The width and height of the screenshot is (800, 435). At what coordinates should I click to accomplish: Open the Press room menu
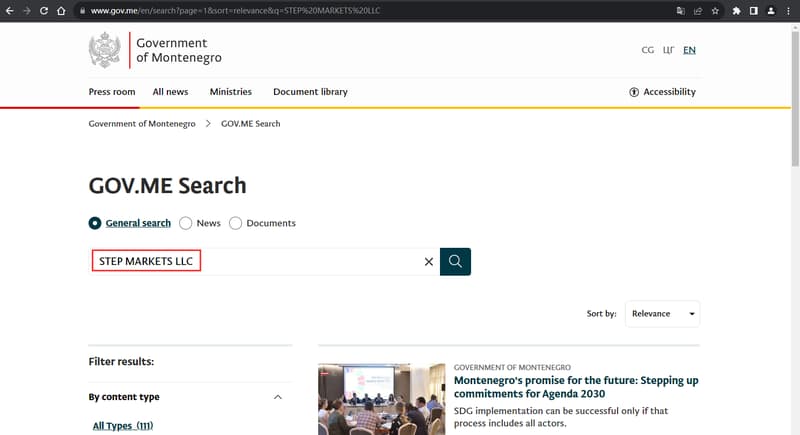coord(112,92)
